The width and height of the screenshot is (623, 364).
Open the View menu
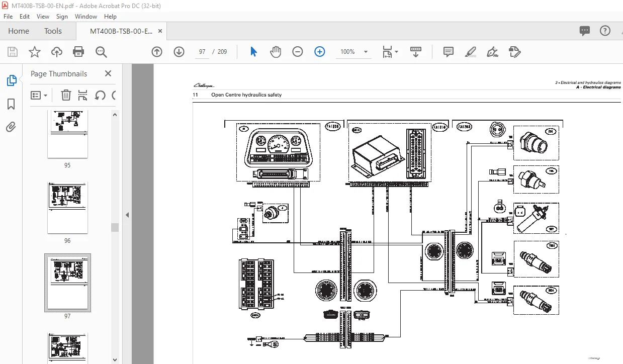pos(43,17)
